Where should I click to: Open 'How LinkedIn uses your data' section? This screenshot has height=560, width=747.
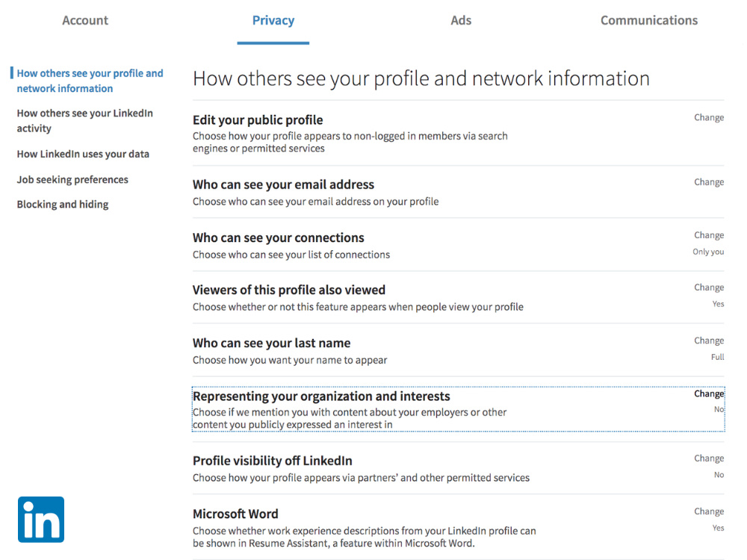[83, 154]
